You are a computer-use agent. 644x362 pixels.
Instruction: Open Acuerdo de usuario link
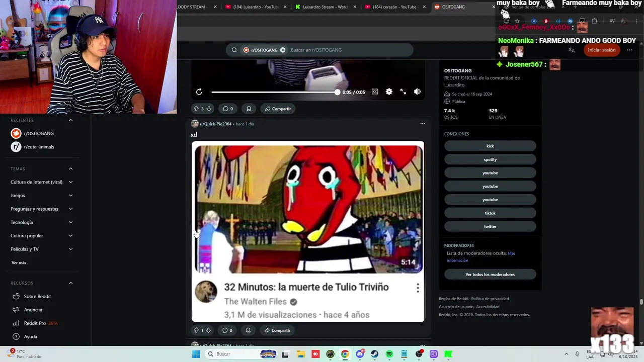click(456, 307)
